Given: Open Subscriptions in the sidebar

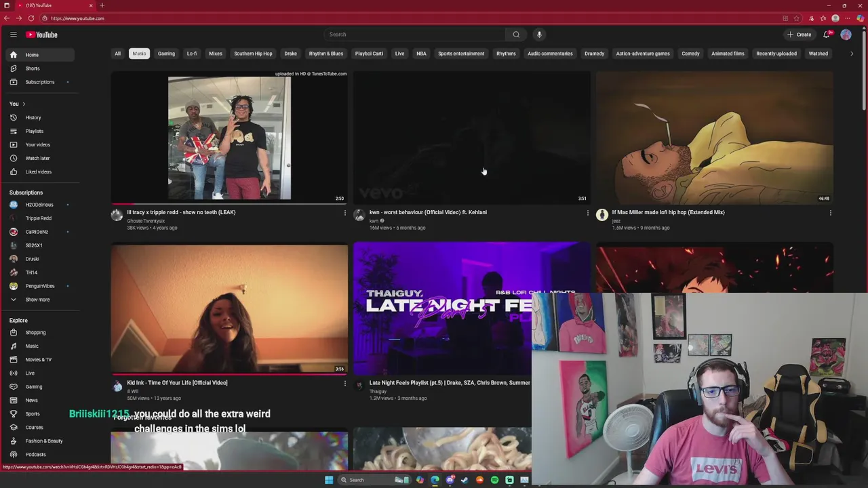Looking at the screenshot, I should (39, 82).
